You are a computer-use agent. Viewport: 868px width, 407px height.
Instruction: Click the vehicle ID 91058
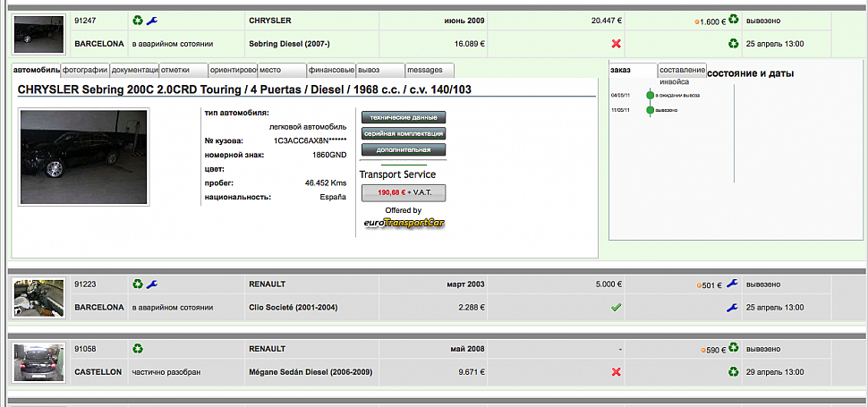84,349
